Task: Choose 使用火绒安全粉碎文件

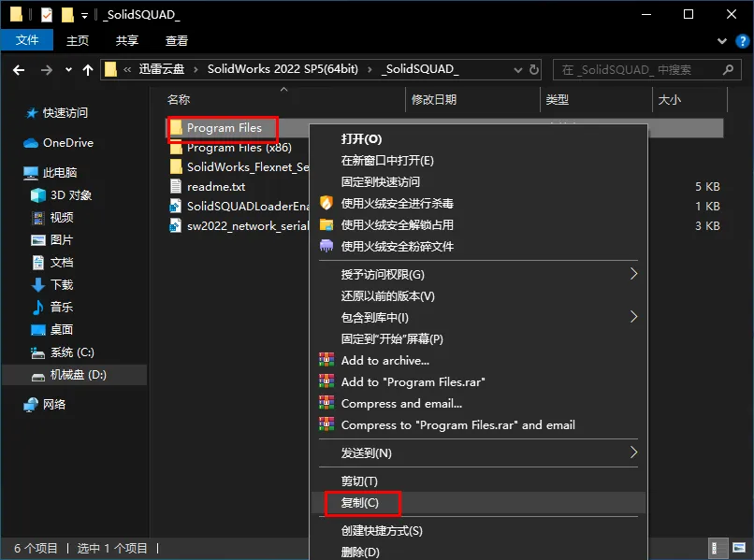Action: click(x=479, y=247)
